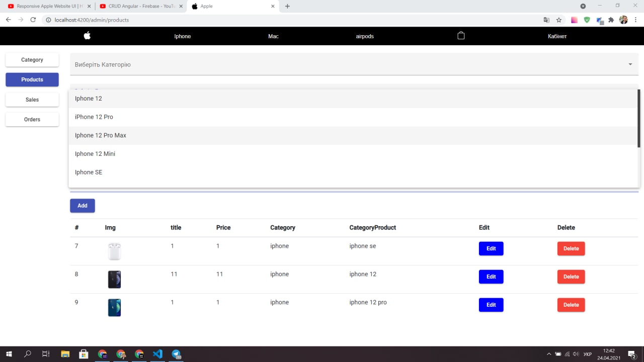Edit product row 7
This screenshot has height=362, width=644.
point(491,248)
